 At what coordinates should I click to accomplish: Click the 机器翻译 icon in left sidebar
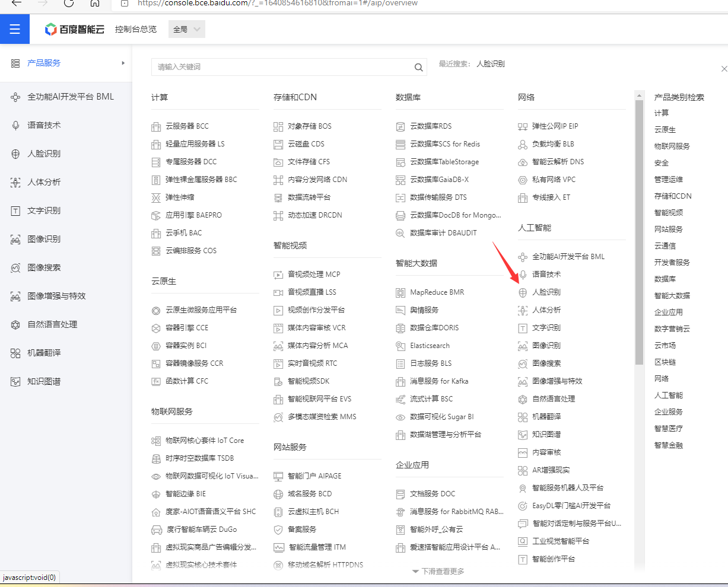[15, 353]
